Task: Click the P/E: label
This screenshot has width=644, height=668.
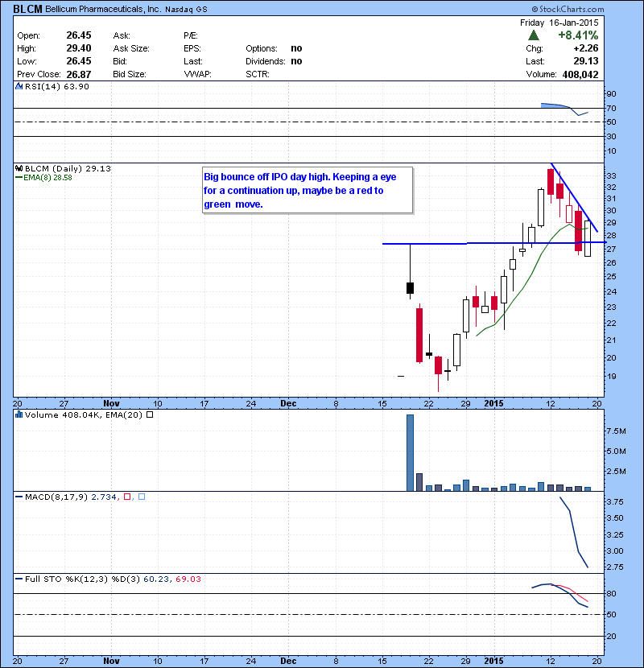Action: [191, 35]
